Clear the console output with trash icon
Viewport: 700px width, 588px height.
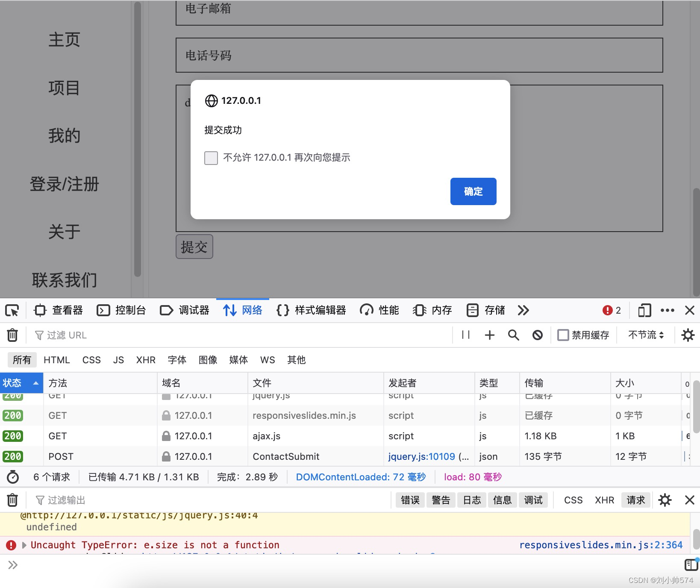[x=12, y=500]
